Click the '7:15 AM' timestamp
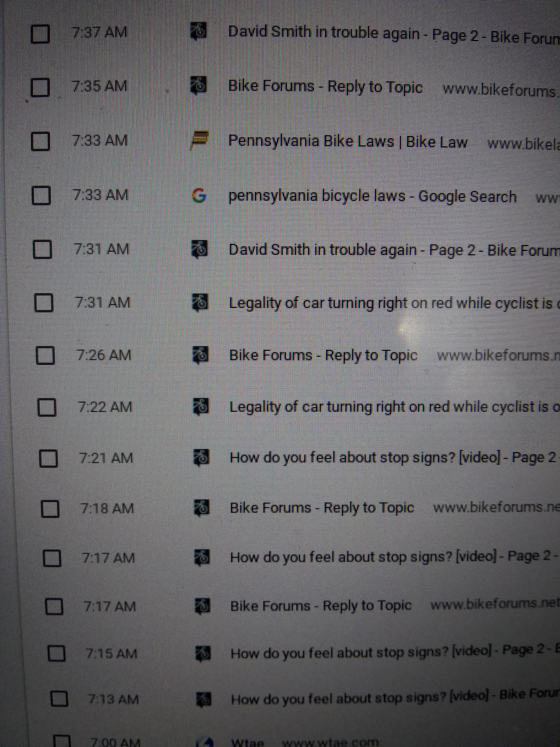Screen dimensions: 560x747 [111, 653]
